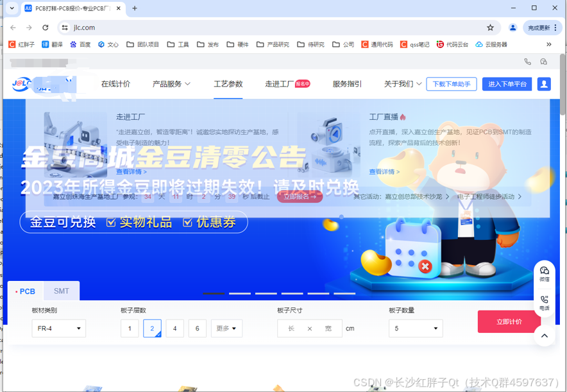The image size is (567, 392).
Task: Open the 文心 bookmark
Action: click(x=108, y=44)
